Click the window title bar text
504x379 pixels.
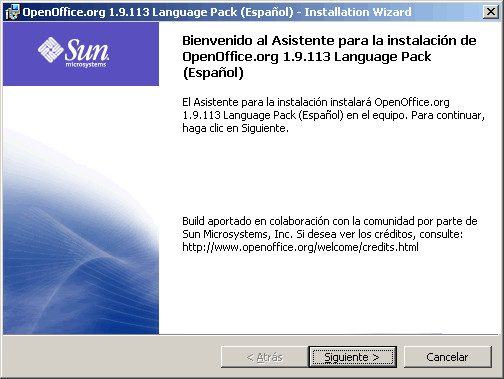[x=217, y=12]
